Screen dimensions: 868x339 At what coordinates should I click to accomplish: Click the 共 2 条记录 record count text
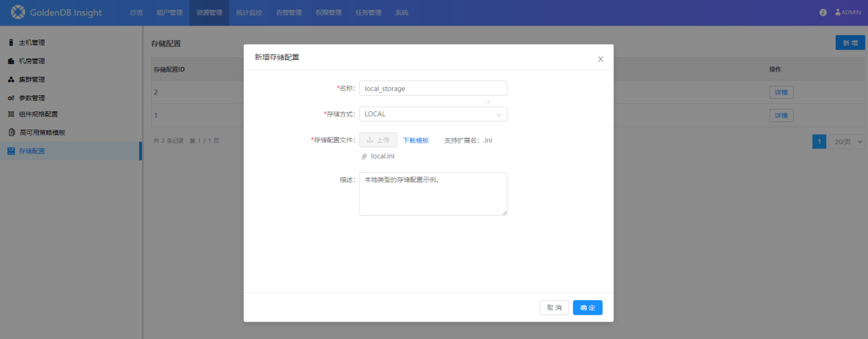[169, 141]
